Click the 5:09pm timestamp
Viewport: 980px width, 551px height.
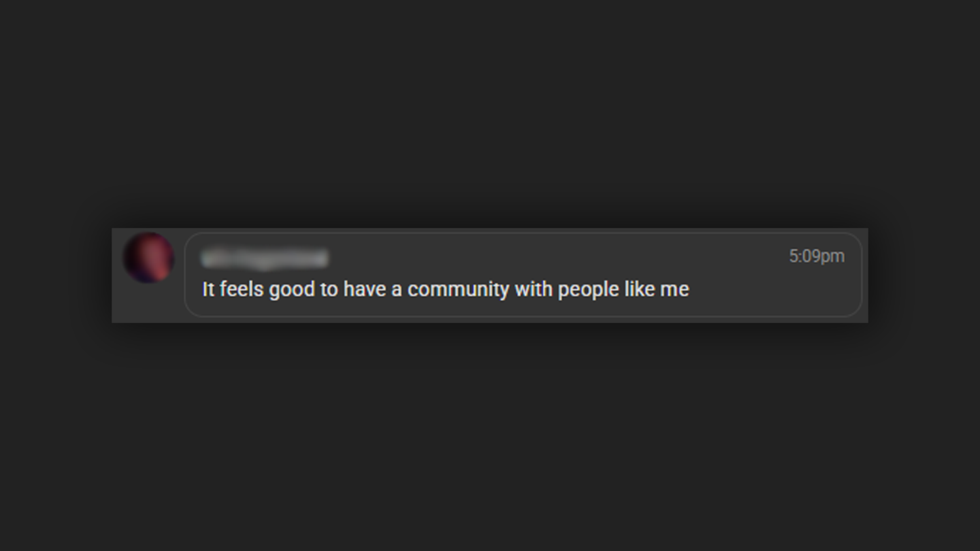(817, 256)
